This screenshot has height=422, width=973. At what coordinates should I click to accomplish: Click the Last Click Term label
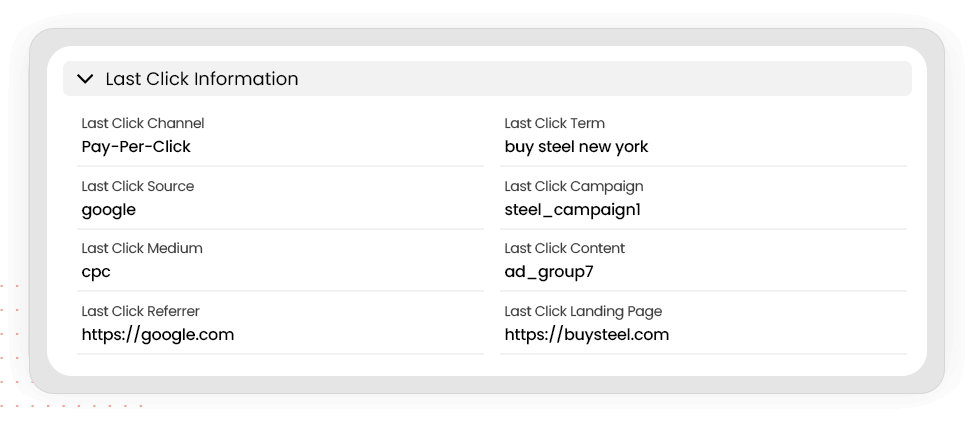pyautogui.click(x=555, y=124)
